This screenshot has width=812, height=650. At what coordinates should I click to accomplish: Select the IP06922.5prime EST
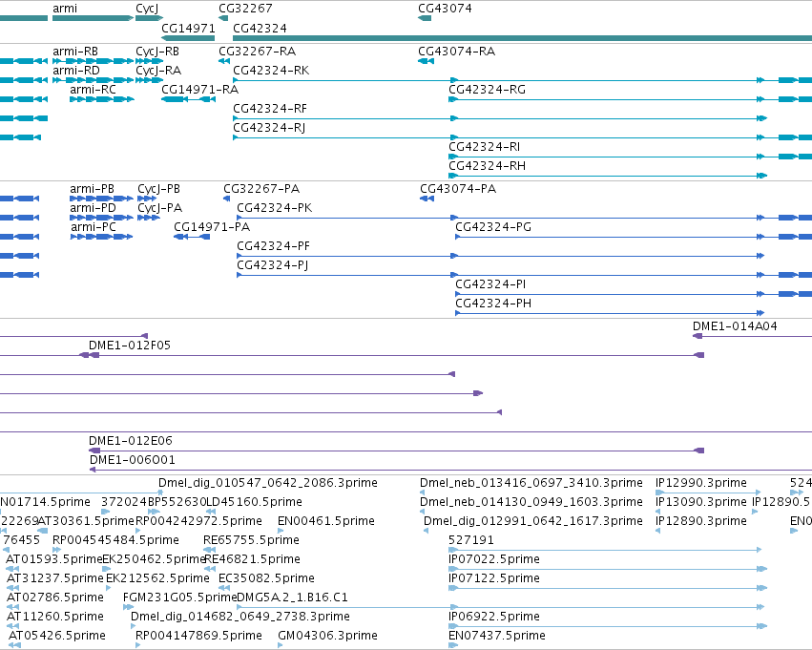point(494,618)
